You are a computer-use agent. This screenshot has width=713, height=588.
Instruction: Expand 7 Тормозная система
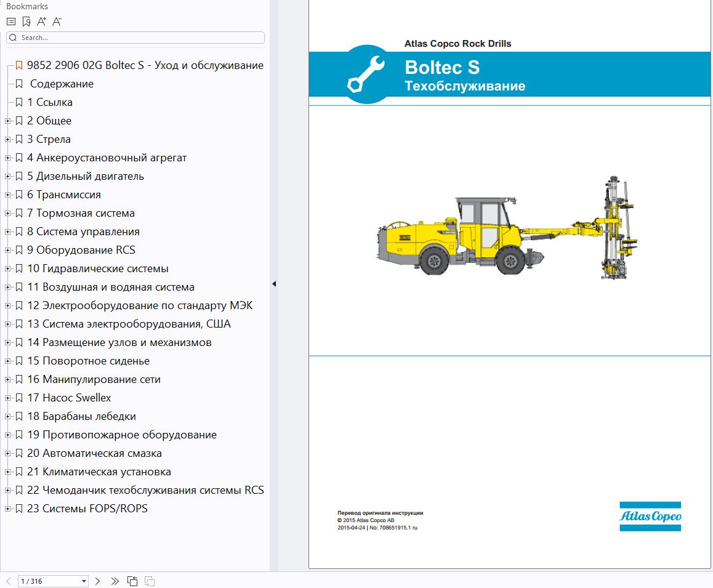8,213
